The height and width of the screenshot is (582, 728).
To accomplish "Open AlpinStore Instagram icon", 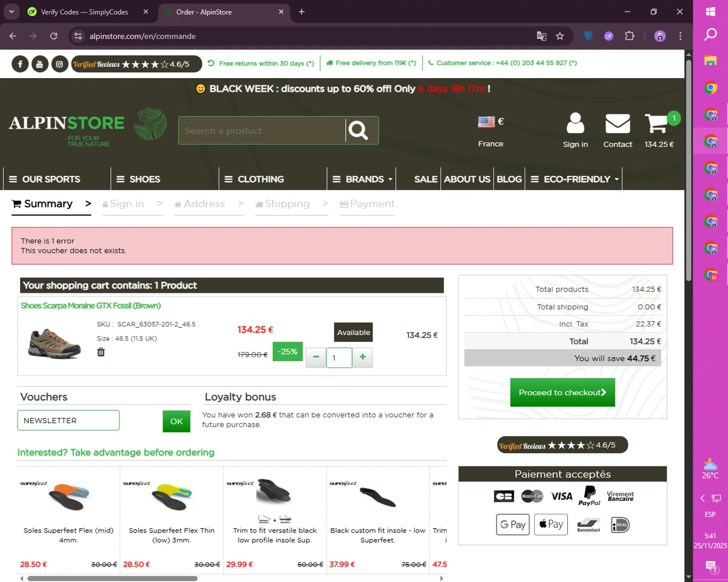I will [x=60, y=64].
